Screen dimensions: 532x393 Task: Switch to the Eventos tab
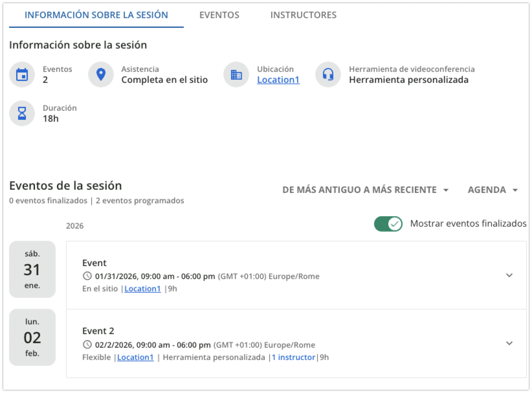pyautogui.click(x=219, y=15)
